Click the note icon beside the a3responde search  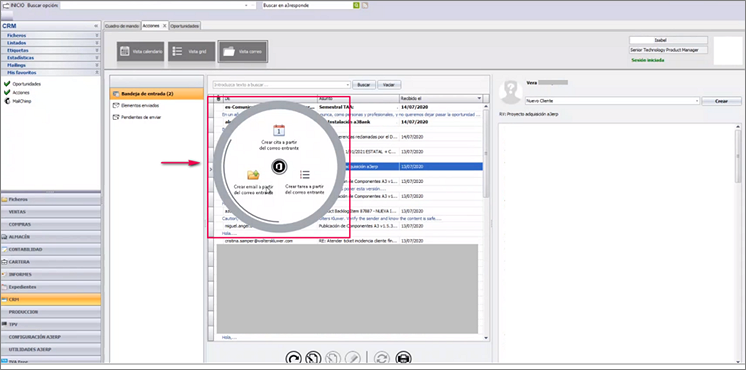tap(365, 5)
